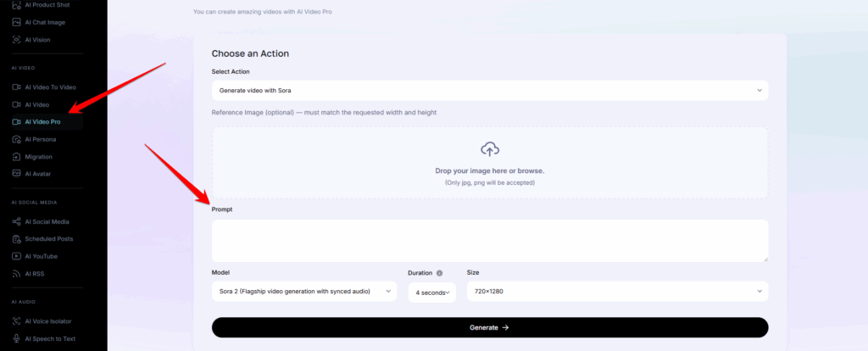Navigate to Migration in the sidebar
The image size is (868, 351).
(38, 157)
